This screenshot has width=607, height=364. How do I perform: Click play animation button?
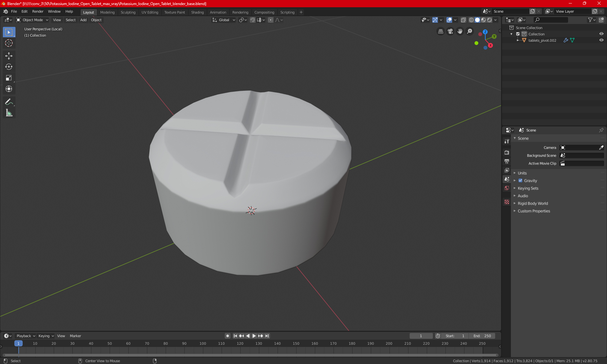point(254,336)
